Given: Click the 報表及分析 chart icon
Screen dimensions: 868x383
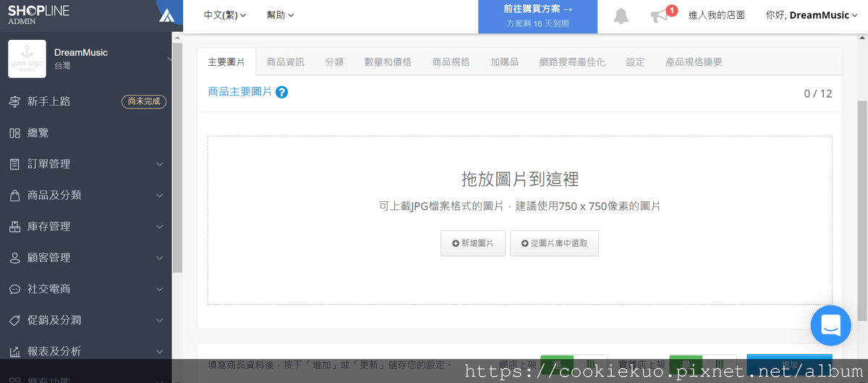Looking at the screenshot, I should (15, 351).
